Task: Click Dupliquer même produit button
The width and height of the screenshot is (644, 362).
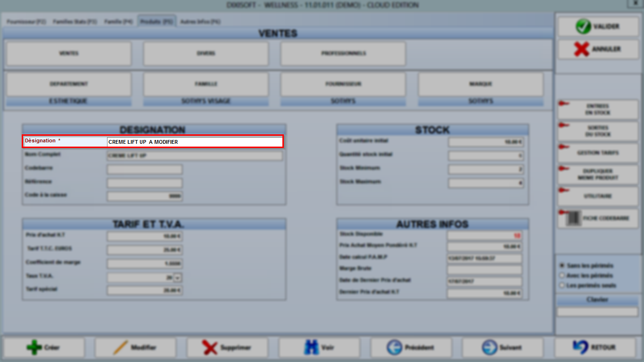Action: (x=598, y=174)
